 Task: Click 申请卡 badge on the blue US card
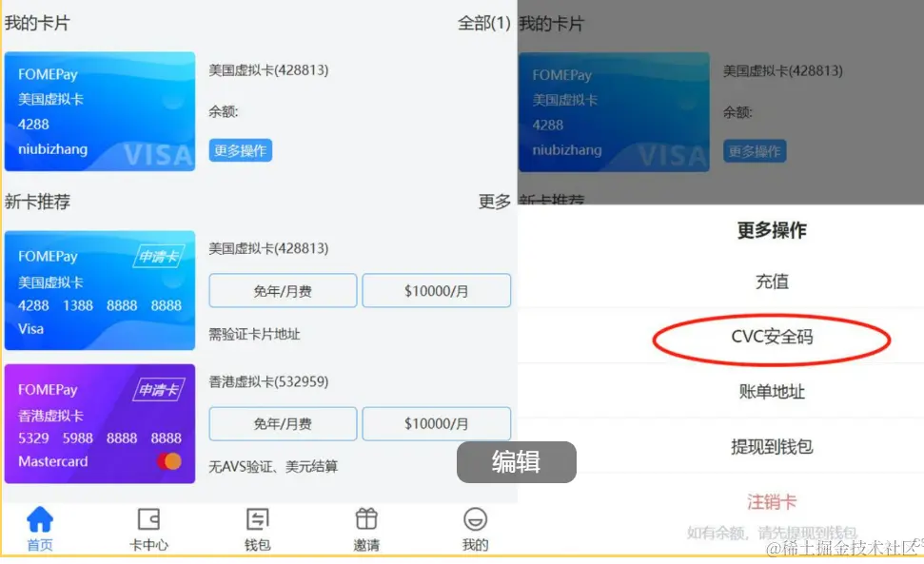click(159, 257)
